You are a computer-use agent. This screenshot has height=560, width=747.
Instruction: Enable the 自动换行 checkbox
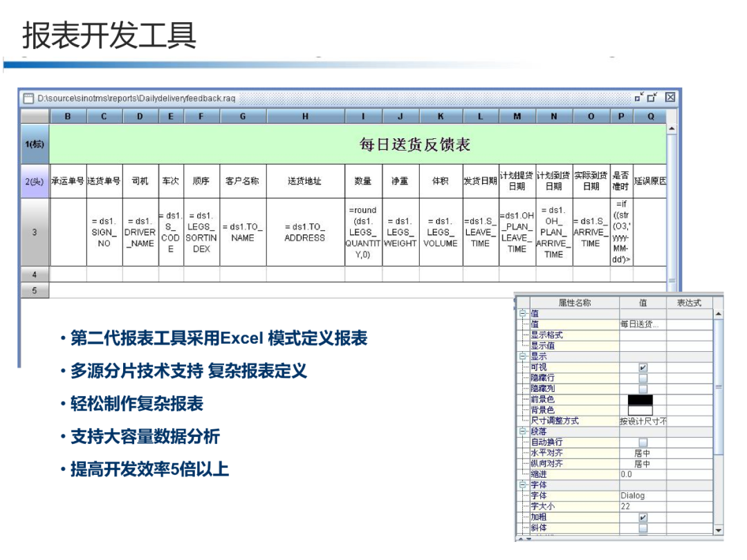(x=643, y=442)
